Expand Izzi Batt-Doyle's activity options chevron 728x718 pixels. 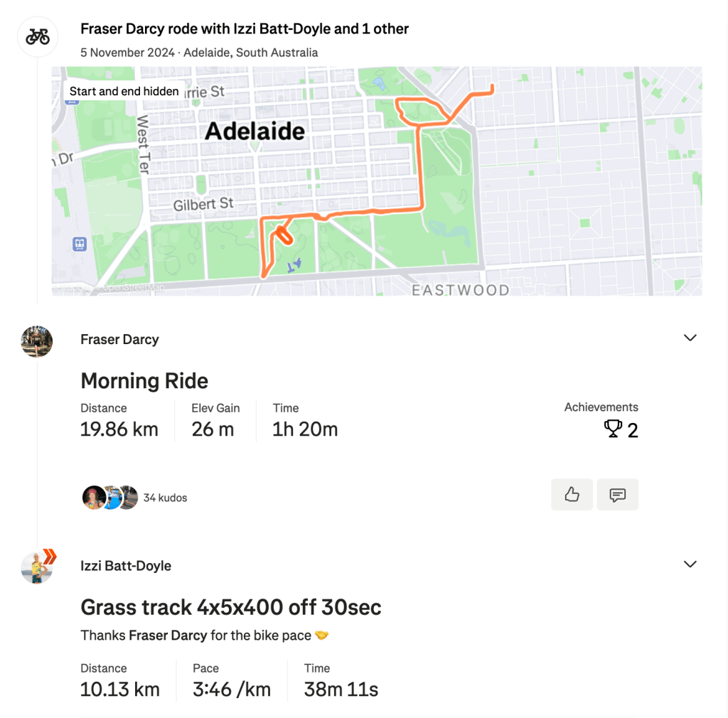click(690, 564)
